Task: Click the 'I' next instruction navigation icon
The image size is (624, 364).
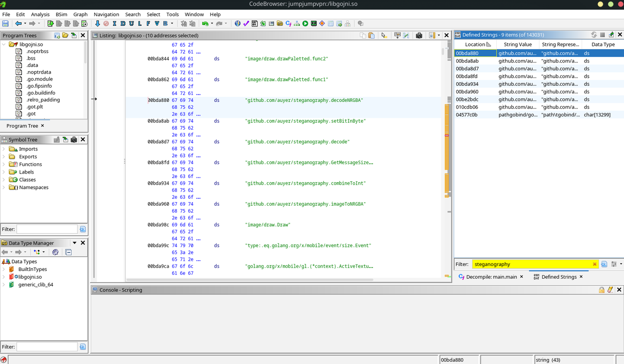Action: coord(115,23)
